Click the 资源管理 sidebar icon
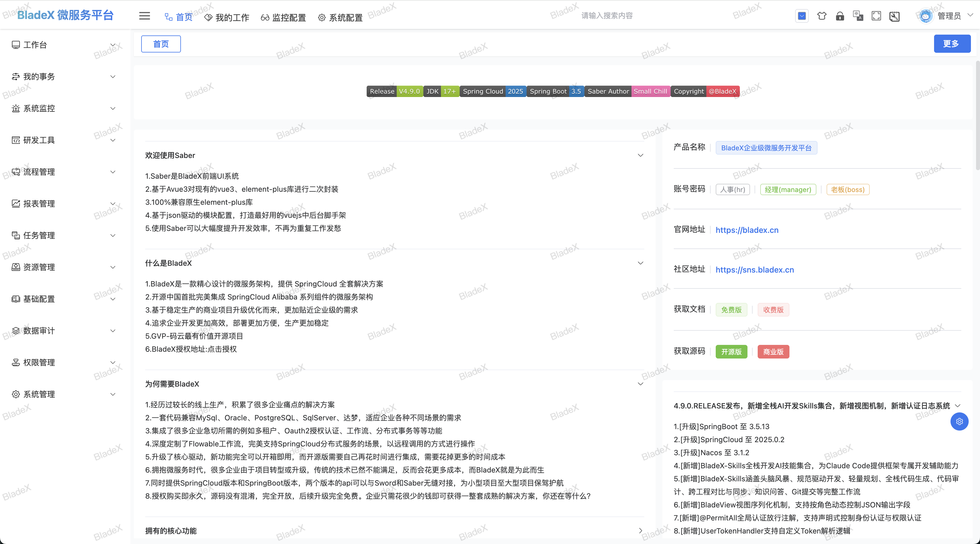The width and height of the screenshot is (980, 544). tap(16, 267)
